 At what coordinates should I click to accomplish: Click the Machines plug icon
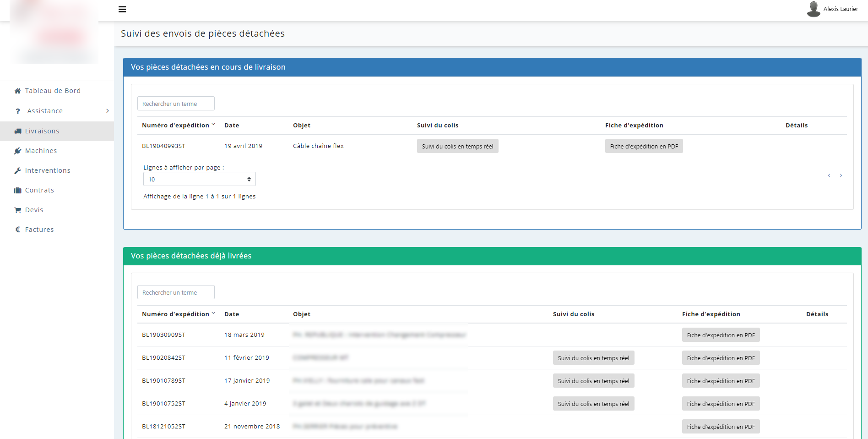(x=17, y=151)
